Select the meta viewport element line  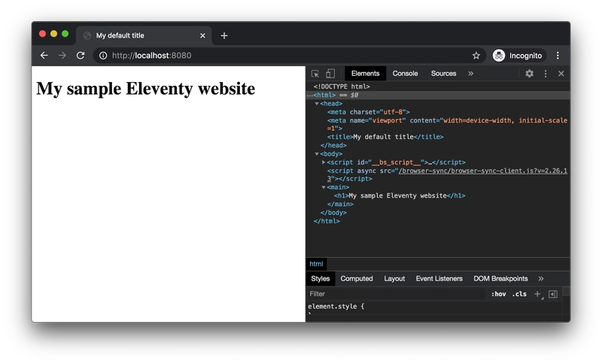click(447, 124)
